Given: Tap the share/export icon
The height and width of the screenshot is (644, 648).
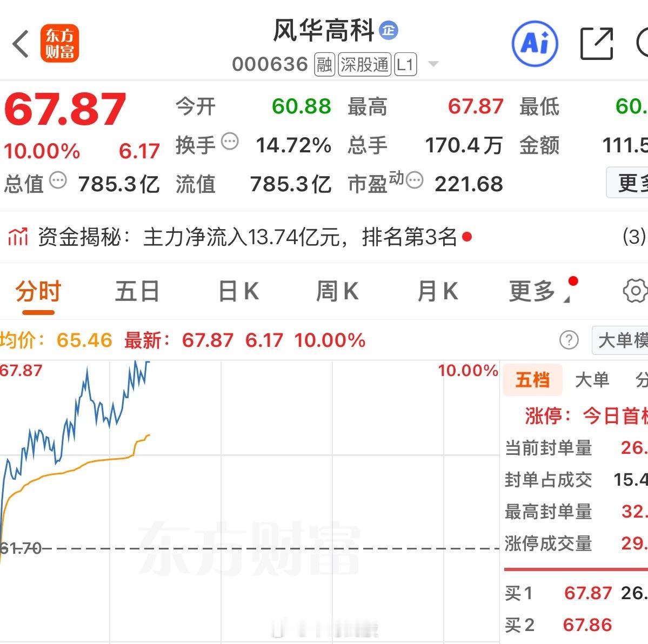Looking at the screenshot, I should 596,43.
